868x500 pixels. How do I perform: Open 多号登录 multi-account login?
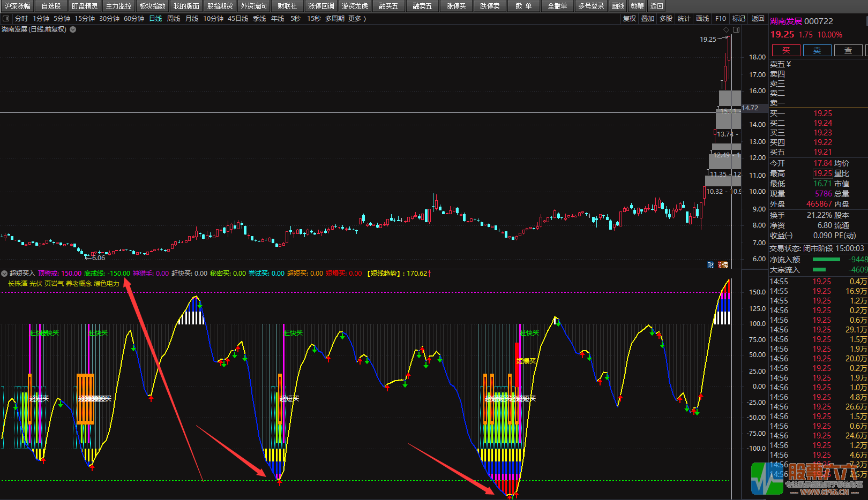(592, 6)
